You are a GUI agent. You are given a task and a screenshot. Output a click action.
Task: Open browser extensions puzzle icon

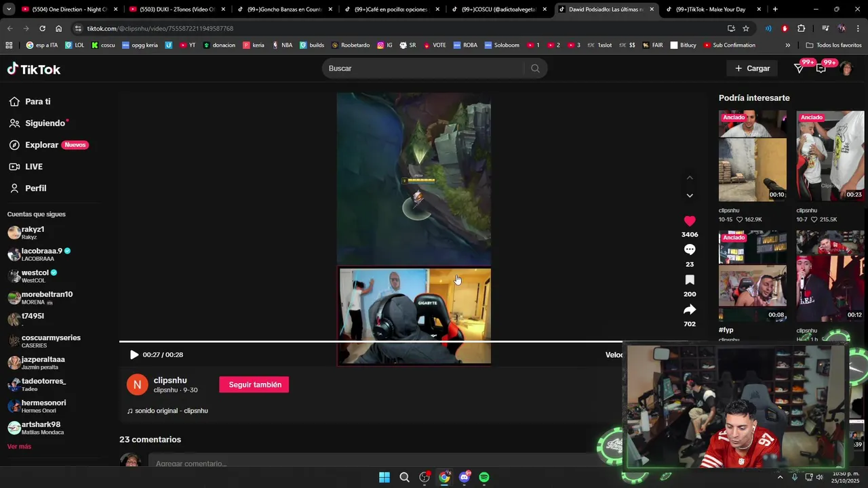(x=802, y=28)
